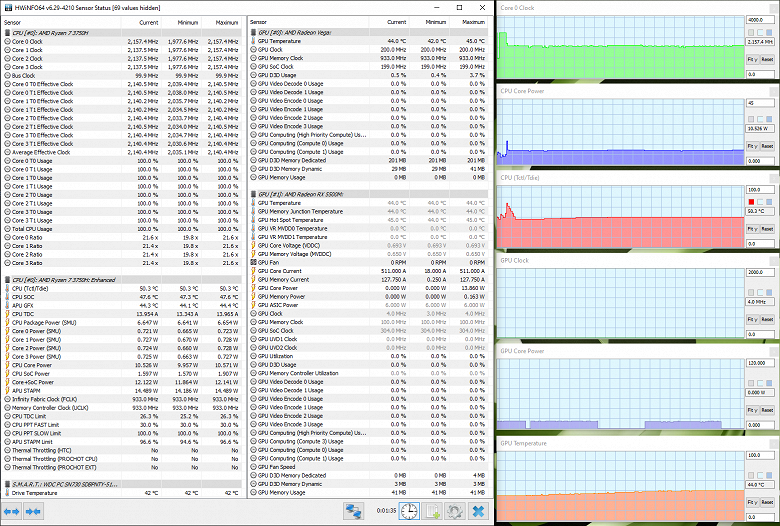
Task: Select the Average Effective Clock row
Action: coord(122,152)
